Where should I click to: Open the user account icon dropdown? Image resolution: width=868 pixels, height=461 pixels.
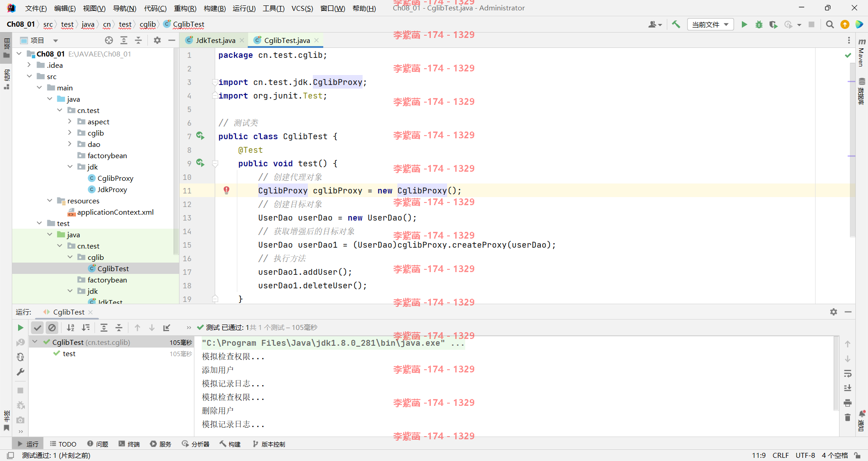click(655, 24)
